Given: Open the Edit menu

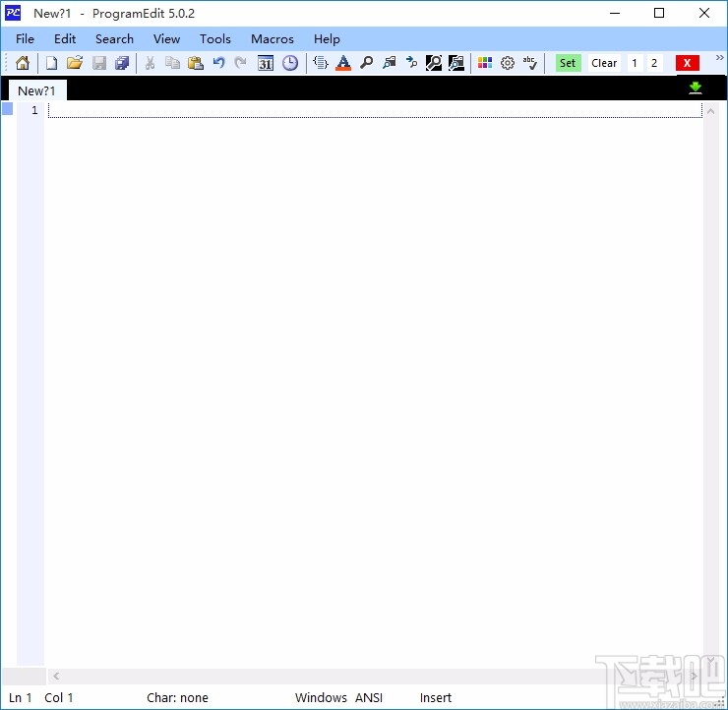Looking at the screenshot, I should tap(65, 39).
